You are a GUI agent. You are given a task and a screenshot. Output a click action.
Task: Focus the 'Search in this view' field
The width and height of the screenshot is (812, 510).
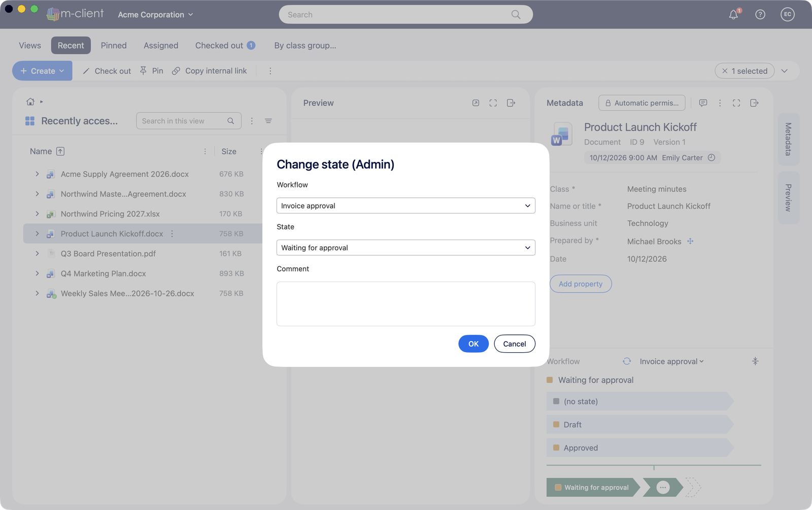[x=189, y=121]
